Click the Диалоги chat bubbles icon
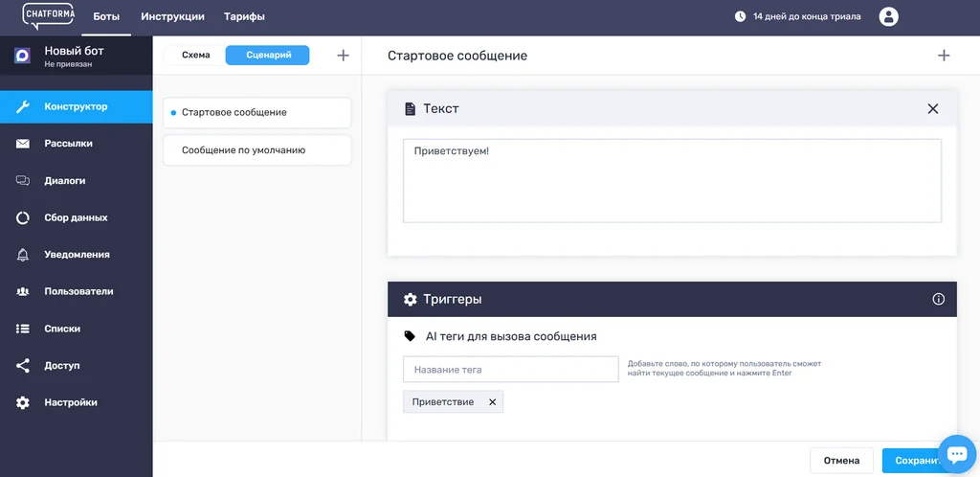This screenshot has width=980, height=477. (23, 181)
